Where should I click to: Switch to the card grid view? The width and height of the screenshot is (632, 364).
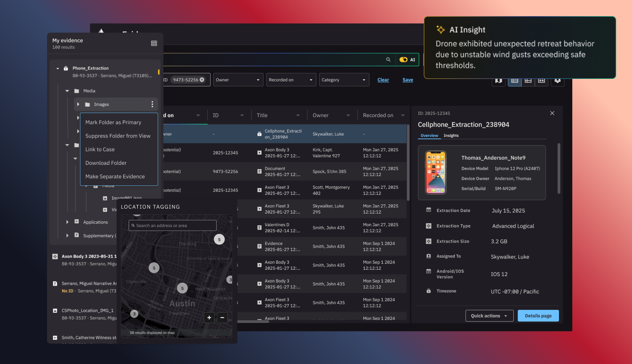(x=541, y=80)
